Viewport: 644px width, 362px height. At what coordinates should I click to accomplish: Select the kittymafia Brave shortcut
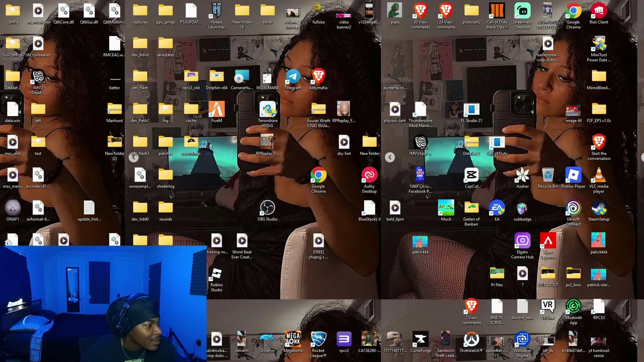[318, 79]
